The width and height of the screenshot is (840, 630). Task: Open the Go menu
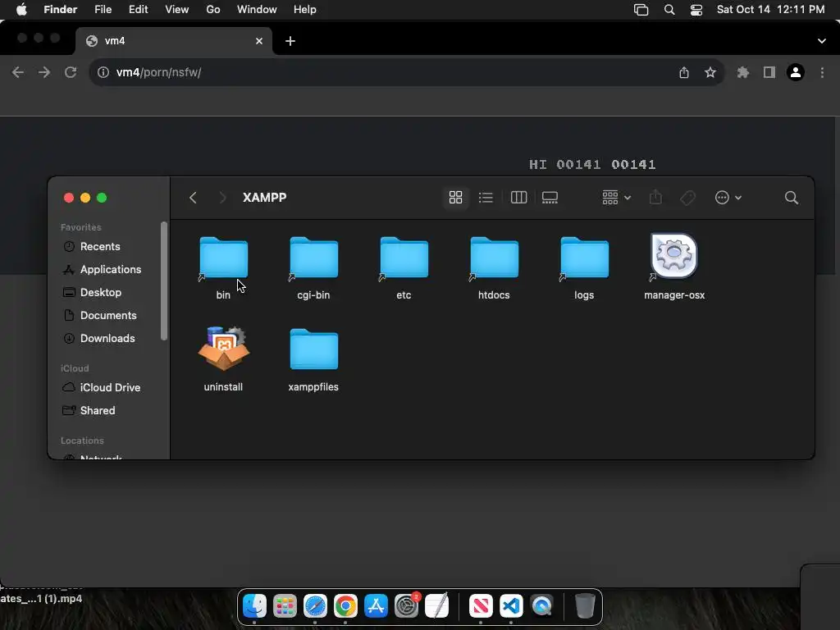tap(213, 10)
